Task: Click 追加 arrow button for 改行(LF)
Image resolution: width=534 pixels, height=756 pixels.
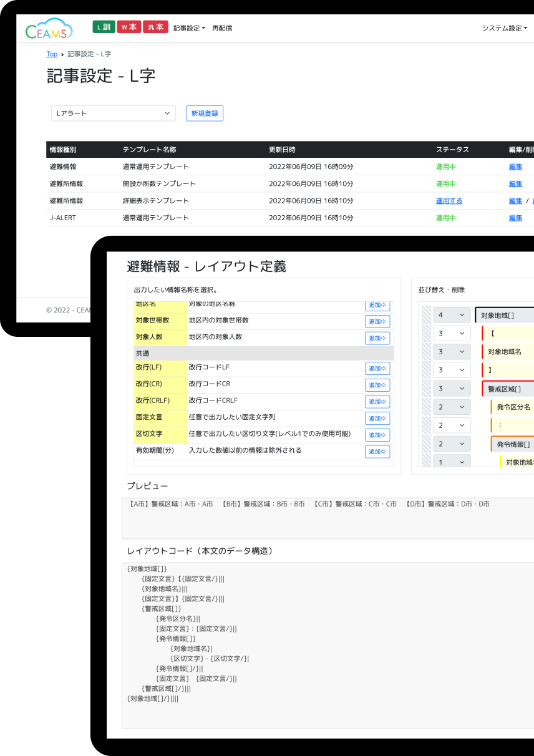Action: point(377,368)
